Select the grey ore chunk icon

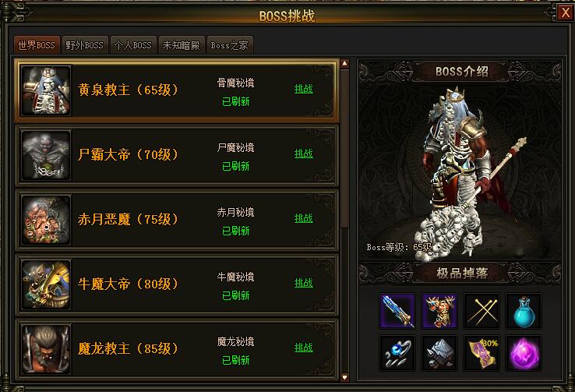click(x=439, y=353)
